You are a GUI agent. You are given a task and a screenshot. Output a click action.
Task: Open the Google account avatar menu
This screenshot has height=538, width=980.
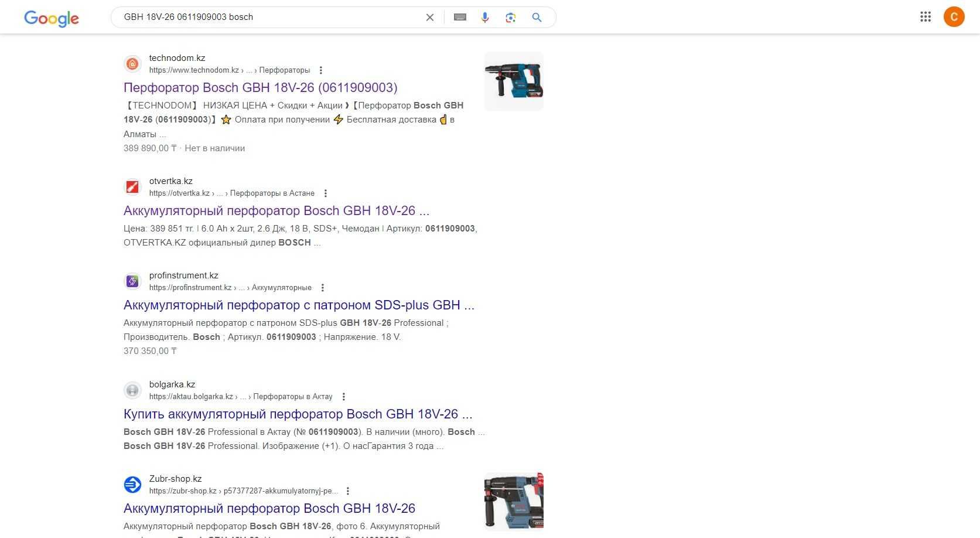tap(954, 17)
